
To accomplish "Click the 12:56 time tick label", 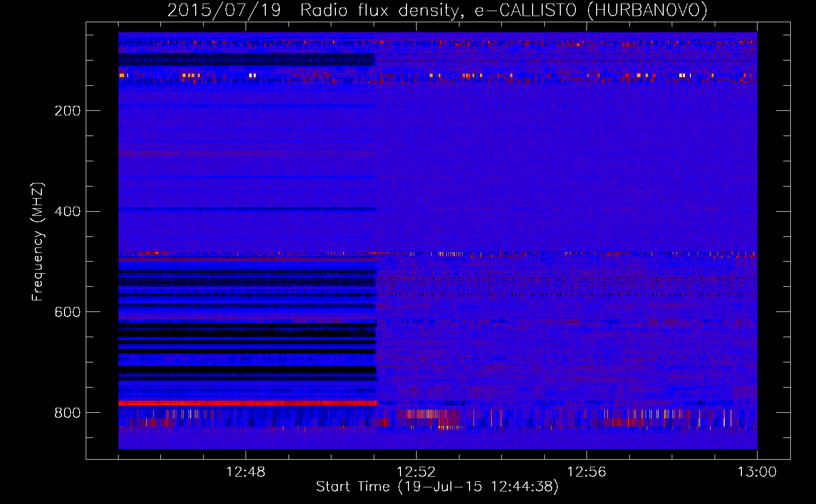I will click(x=587, y=472).
